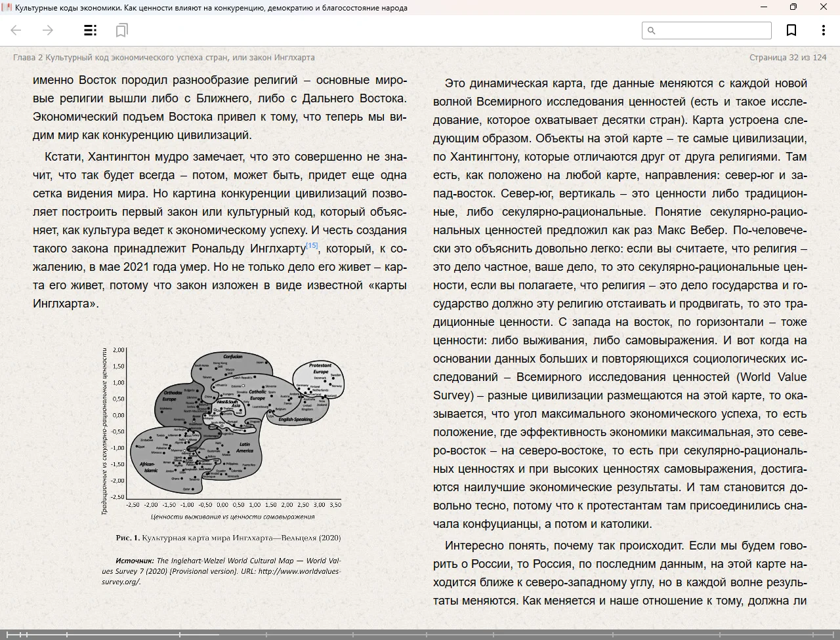
Task: Click the forward navigation arrow
Action: (x=48, y=30)
